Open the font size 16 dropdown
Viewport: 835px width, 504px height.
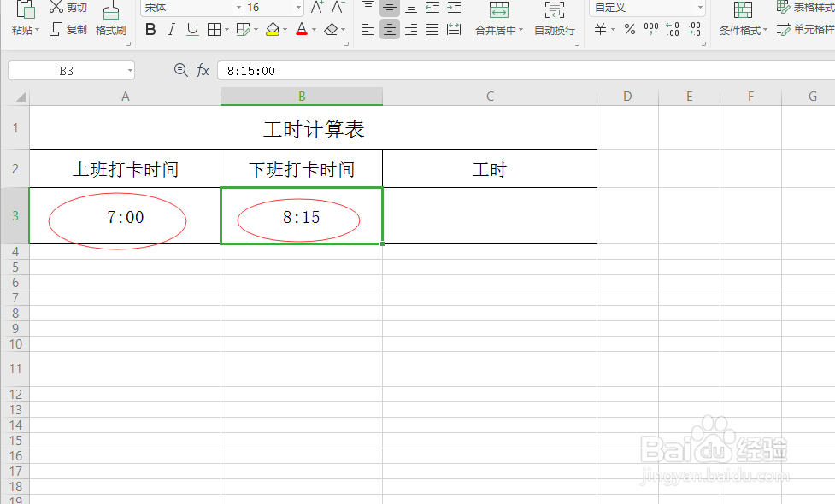pos(298,8)
